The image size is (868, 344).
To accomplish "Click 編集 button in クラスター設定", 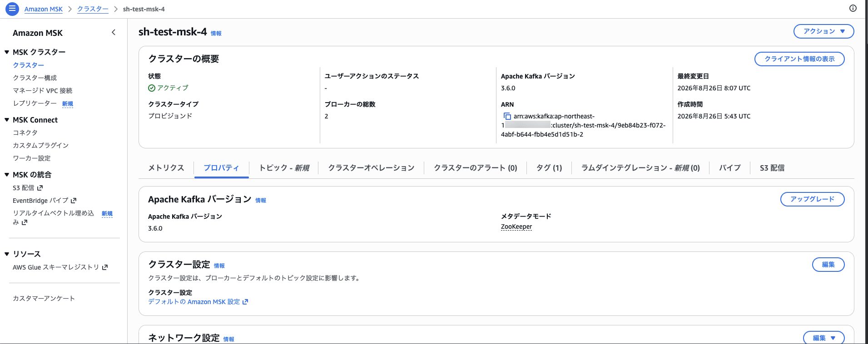I will point(828,265).
